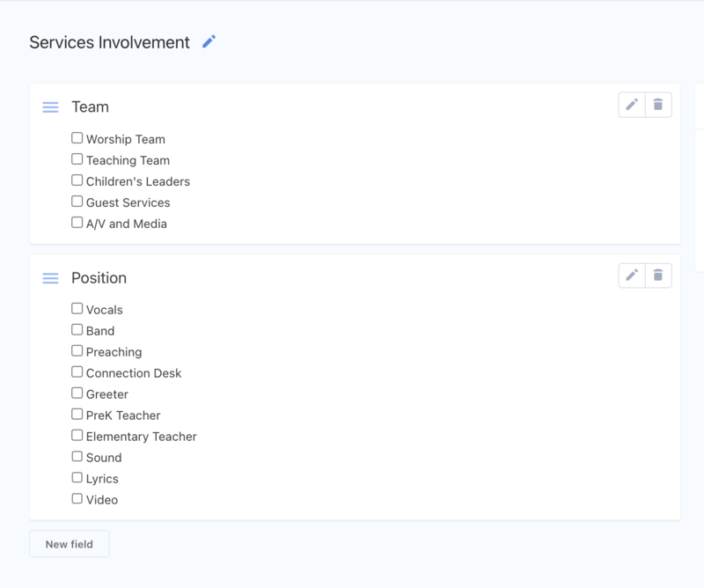Enable the Children's Leaders checkbox

pos(77,180)
